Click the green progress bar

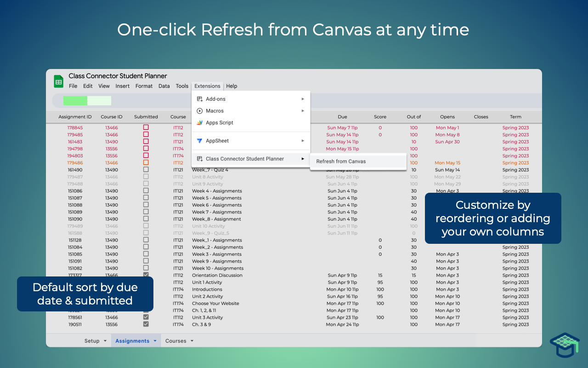[87, 101]
